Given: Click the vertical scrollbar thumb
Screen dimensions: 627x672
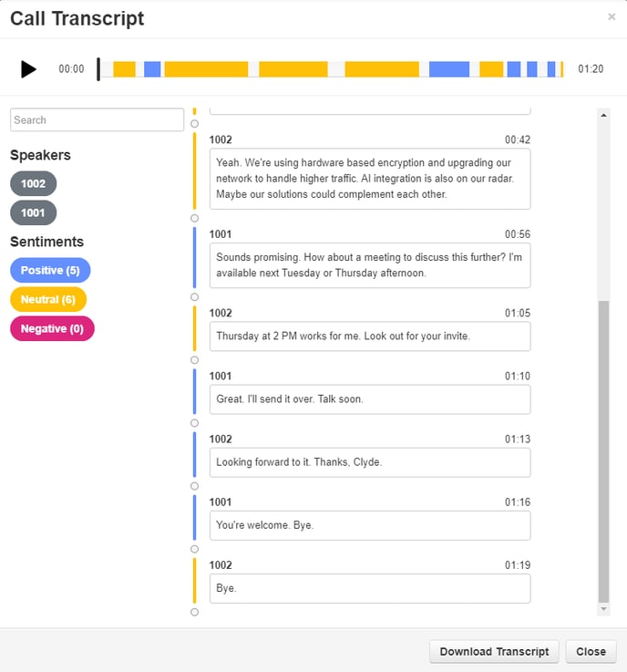Looking at the screenshot, I should coord(603,451).
